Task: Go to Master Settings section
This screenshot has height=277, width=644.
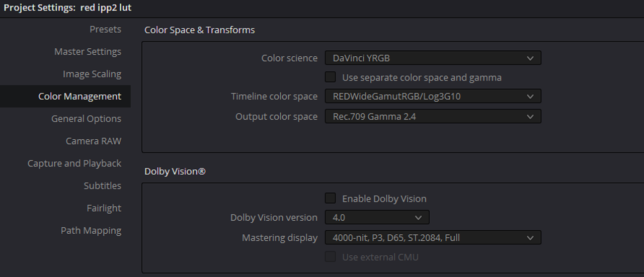Action: (x=88, y=51)
